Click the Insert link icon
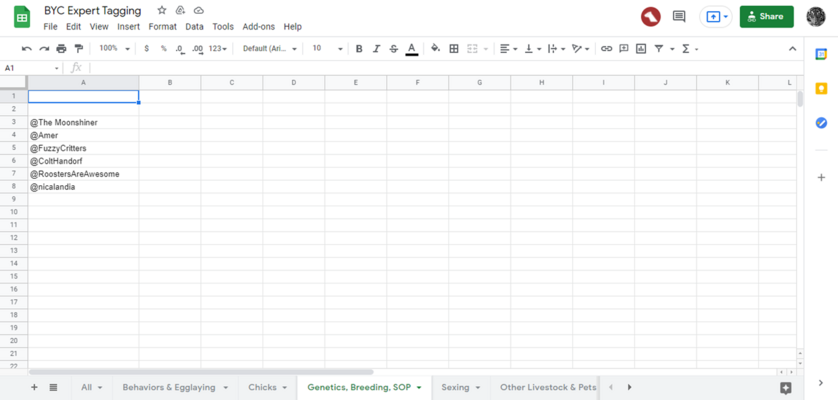 click(x=606, y=49)
